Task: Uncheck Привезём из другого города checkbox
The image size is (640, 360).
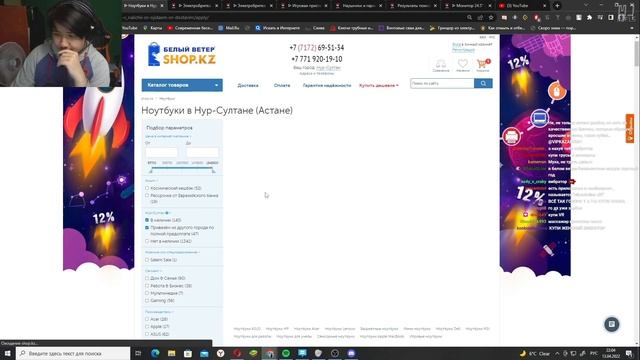Action: click(147, 227)
